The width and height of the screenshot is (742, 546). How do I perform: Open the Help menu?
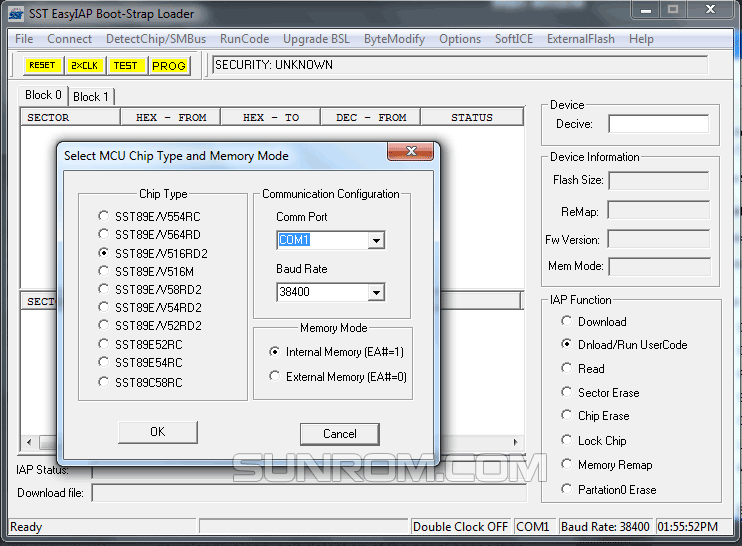(641, 39)
